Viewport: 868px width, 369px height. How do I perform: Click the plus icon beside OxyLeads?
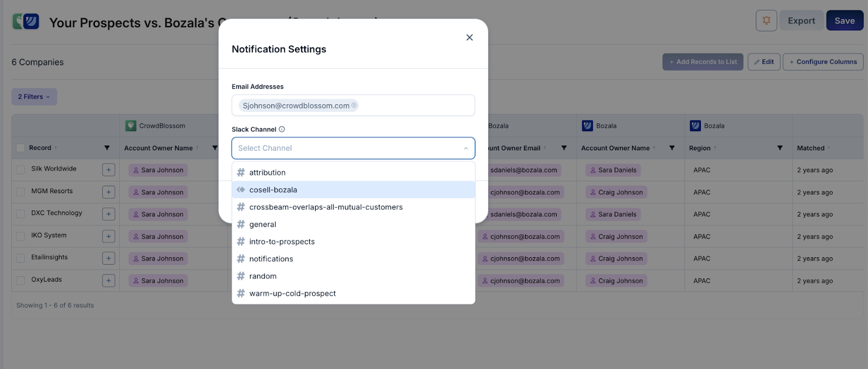108,281
